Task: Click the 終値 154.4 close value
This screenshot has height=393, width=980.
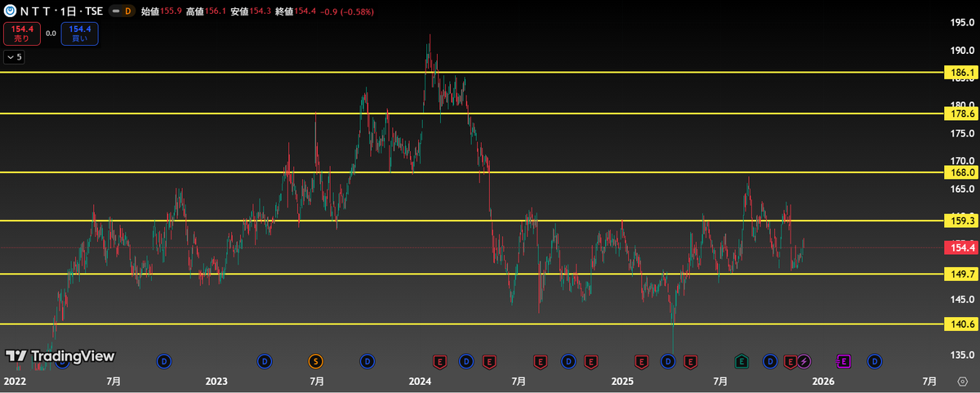Action: coord(296,12)
